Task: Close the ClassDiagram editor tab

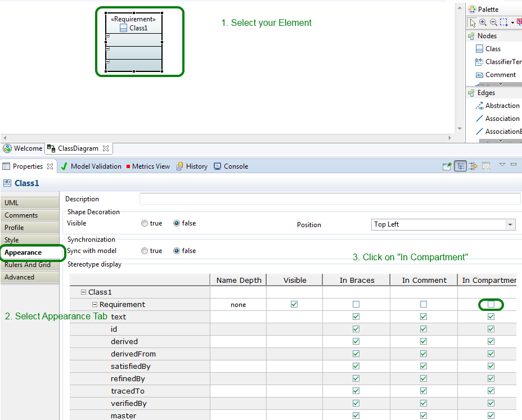Action: [106, 148]
